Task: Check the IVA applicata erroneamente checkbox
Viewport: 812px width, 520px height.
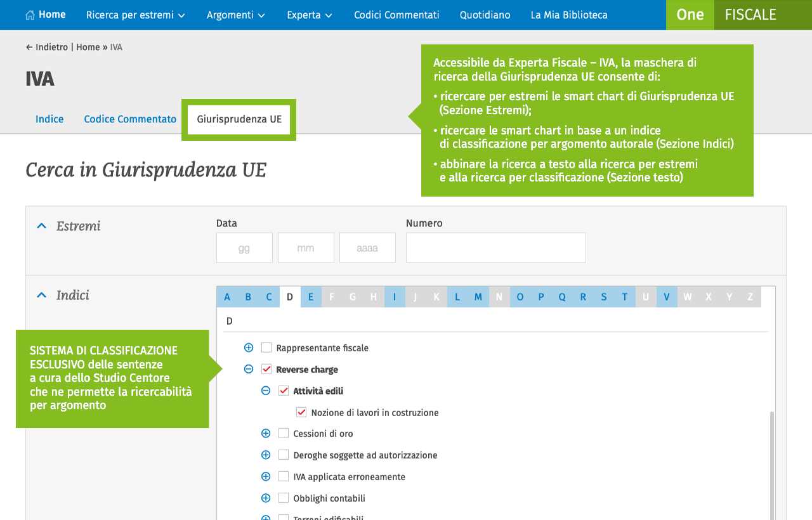Action: [284, 476]
